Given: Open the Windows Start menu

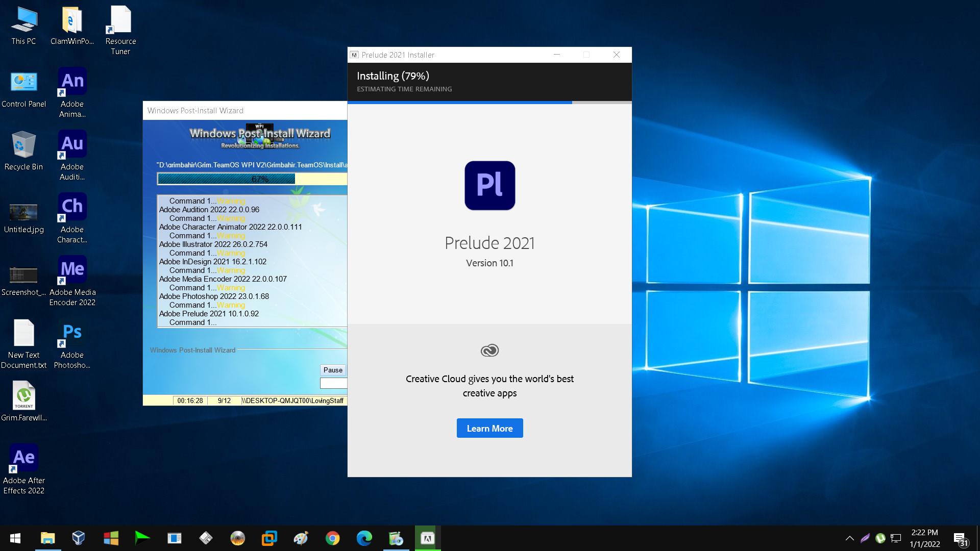Looking at the screenshot, I should click(15, 538).
